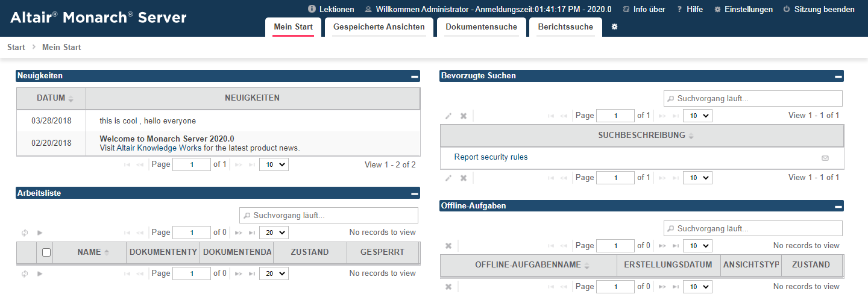Click sort arrows on DATUM column

tap(71, 99)
